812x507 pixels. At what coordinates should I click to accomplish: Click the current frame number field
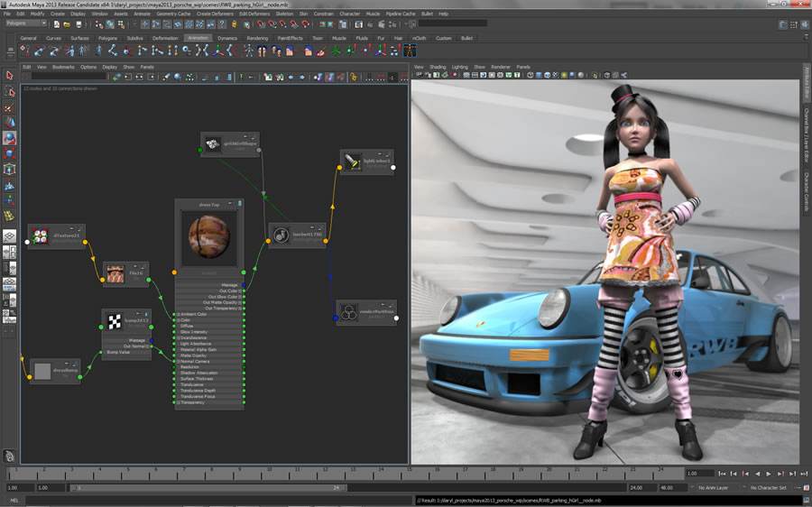(699, 474)
